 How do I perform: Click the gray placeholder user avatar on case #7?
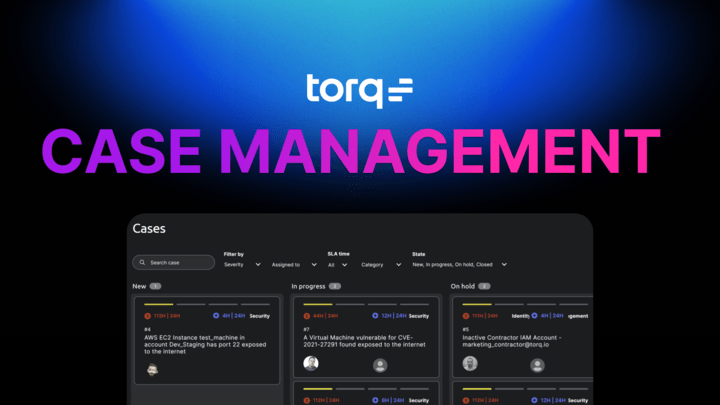(x=380, y=366)
